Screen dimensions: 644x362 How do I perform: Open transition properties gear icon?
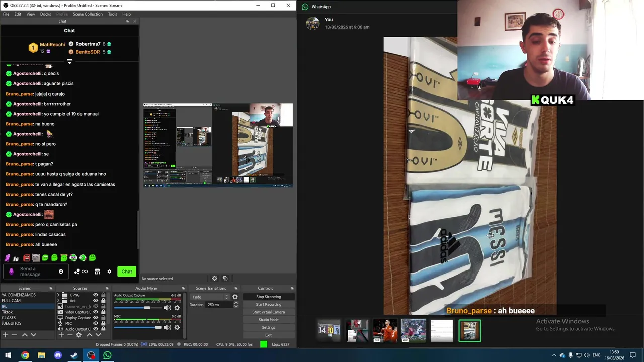[x=235, y=297]
